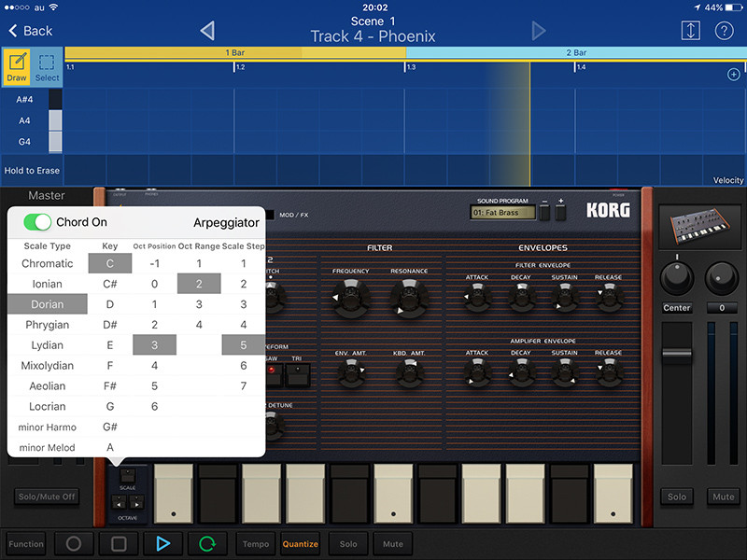Click the Sound Program display 01: Fat Brass
747x560 pixels.
point(502,213)
